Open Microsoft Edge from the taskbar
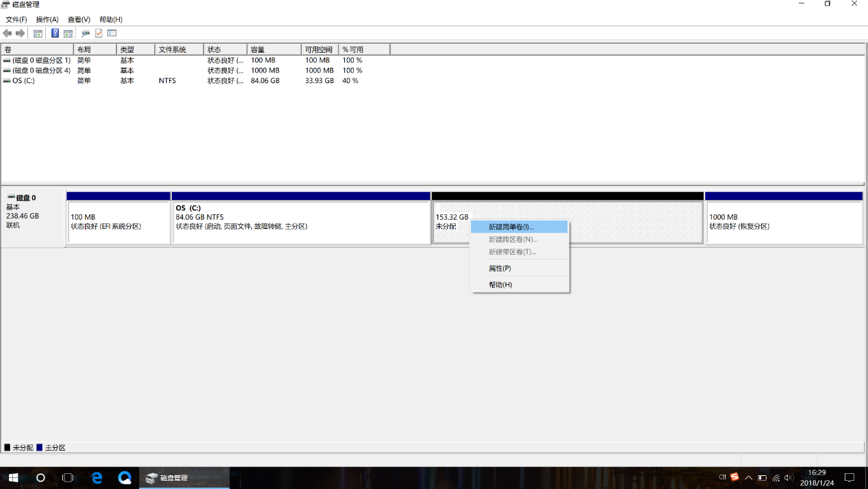 tap(97, 477)
